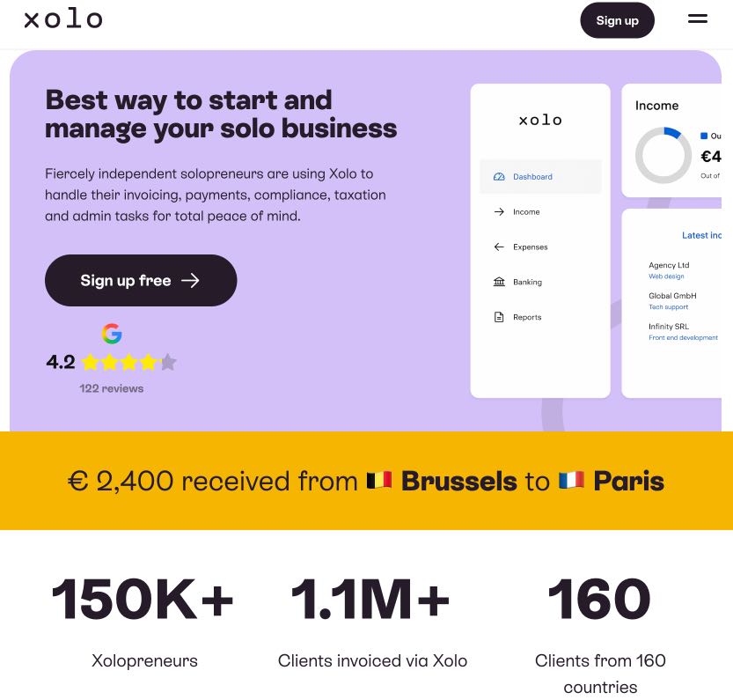The image size is (733, 700).
Task: Click the Xolo logo in header
Action: 63,19
